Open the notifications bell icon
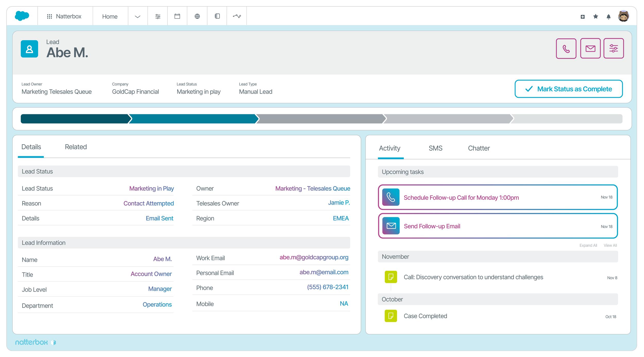644x357 pixels. click(608, 17)
